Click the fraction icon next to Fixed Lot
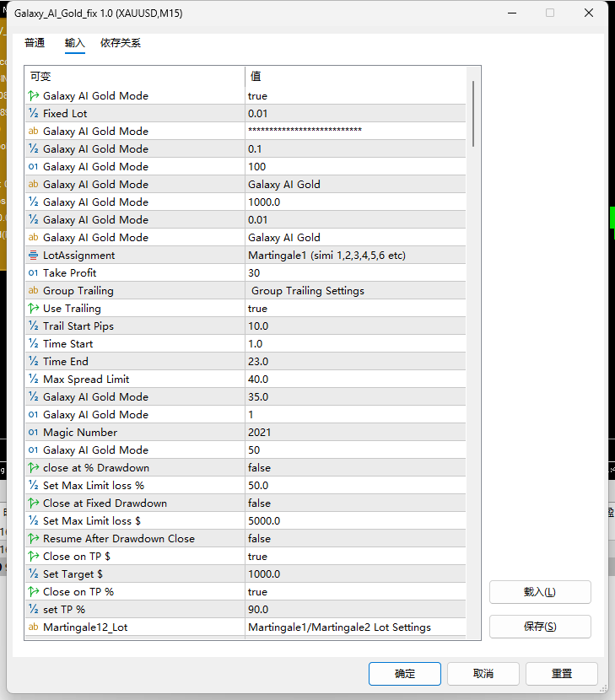 point(34,113)
